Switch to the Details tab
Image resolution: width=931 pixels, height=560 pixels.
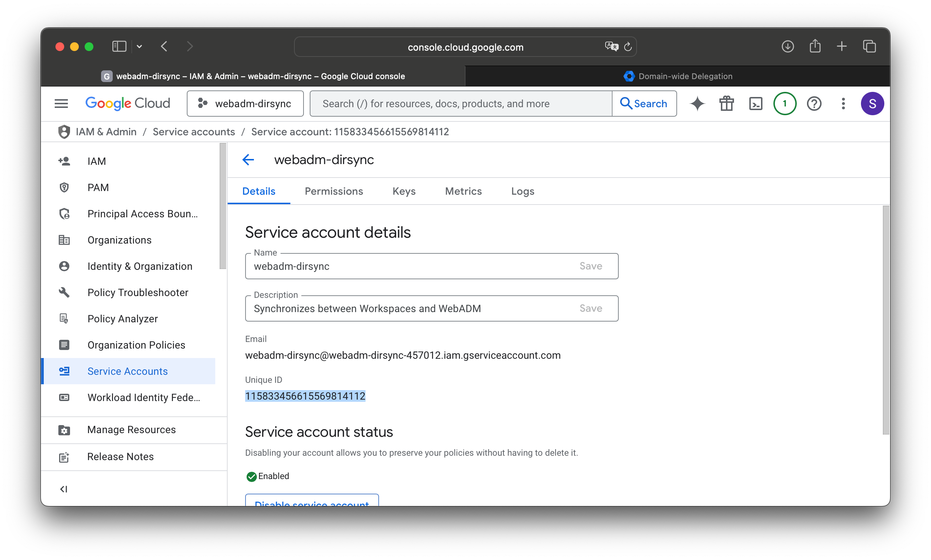click(x=259, y=191)
